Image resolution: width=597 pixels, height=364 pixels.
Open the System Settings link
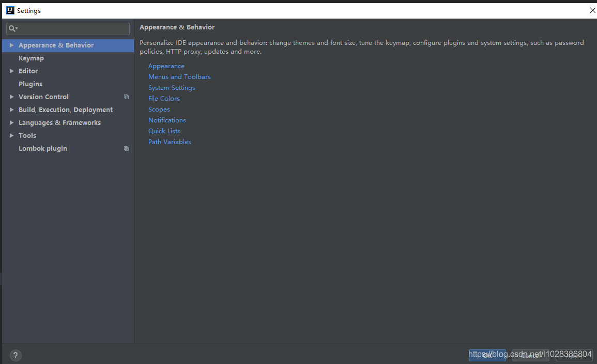click(x=172, y=88)
